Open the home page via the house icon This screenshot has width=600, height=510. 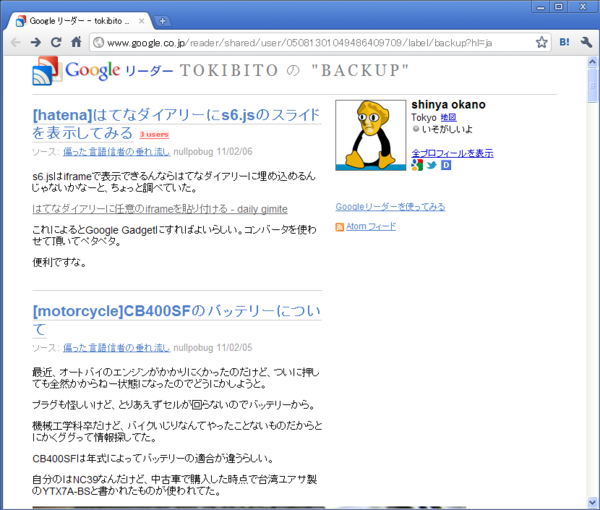[76, 42]
